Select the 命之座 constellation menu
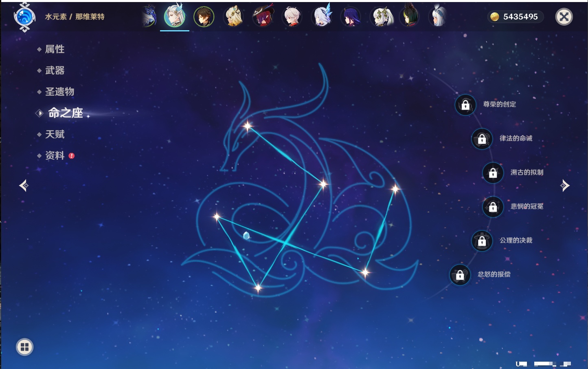Screen dimensions: 588x369 coord(66,113)
